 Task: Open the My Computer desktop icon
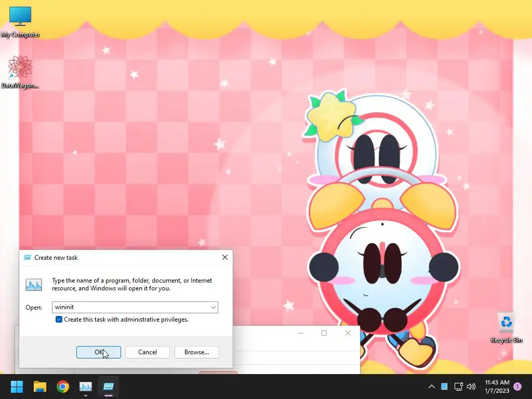[20, 21]
